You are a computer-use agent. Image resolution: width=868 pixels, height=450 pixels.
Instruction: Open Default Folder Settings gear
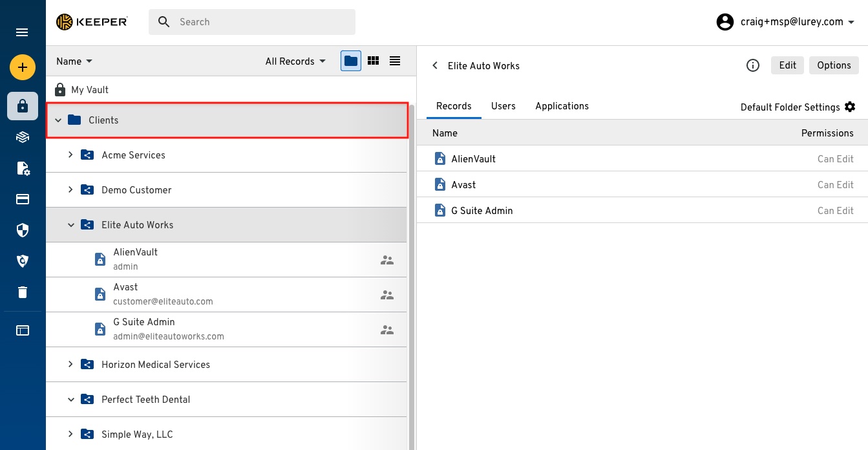(850, 107)
